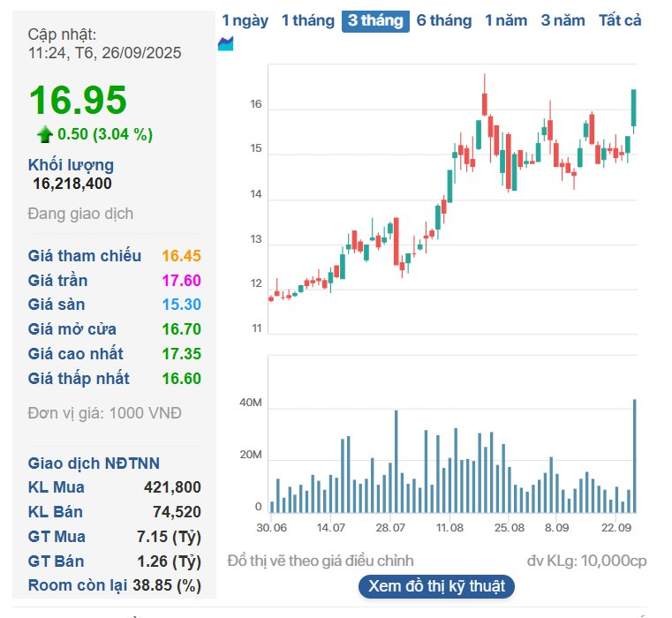Show the "6 tháng" chart period
Viewport: 672px width, 618px height.
pos(444,20)
